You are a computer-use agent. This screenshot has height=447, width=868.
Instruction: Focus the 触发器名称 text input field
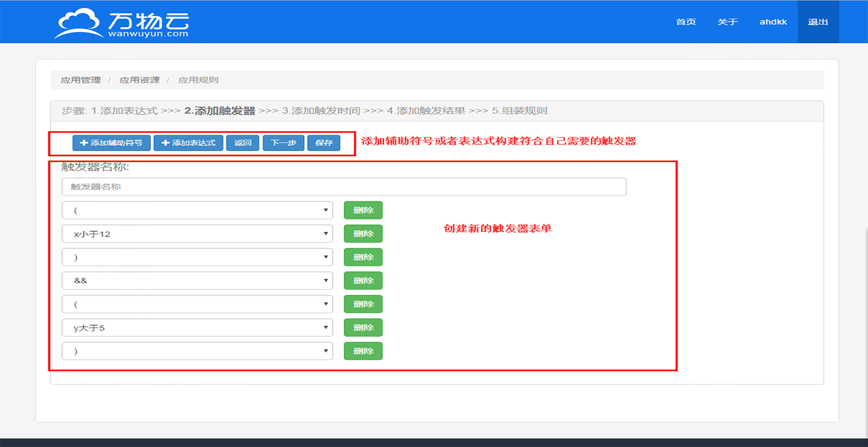pyautogui.click(x=344, y=186)
